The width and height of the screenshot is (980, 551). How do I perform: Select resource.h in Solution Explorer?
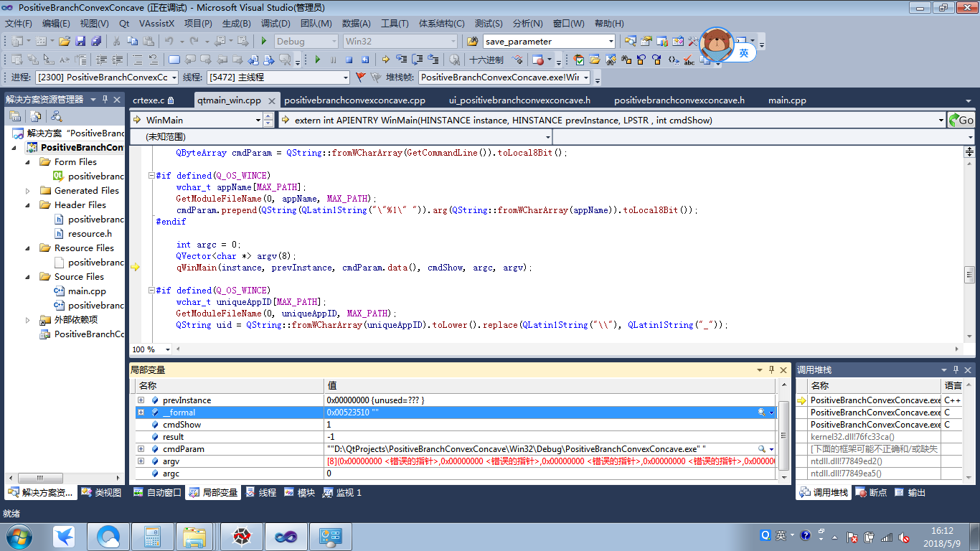[x=90, y=233]
